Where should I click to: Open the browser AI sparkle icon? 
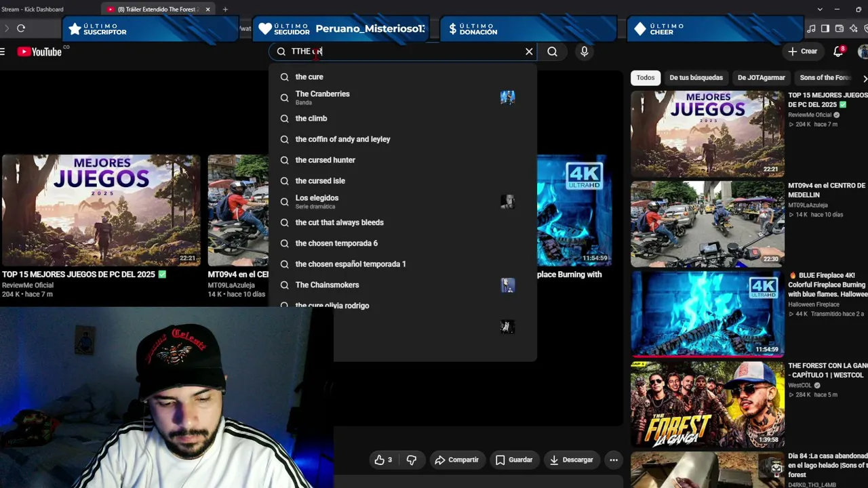click(854, 28)
